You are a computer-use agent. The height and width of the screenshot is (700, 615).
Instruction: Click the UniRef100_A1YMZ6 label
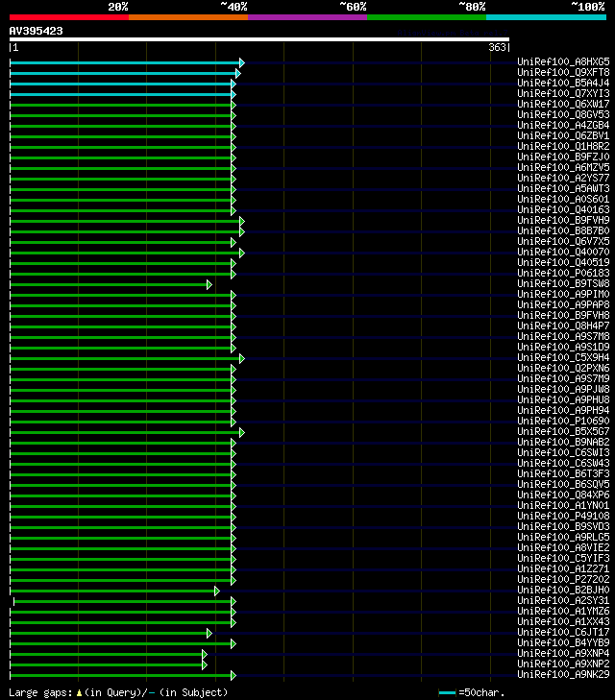[563, 611]
